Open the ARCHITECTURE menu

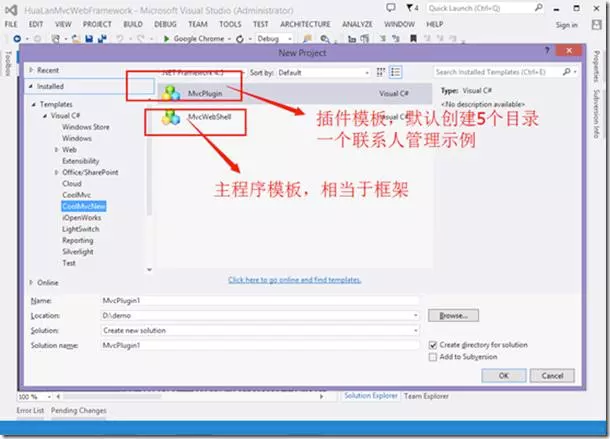[x=305, y=24]
